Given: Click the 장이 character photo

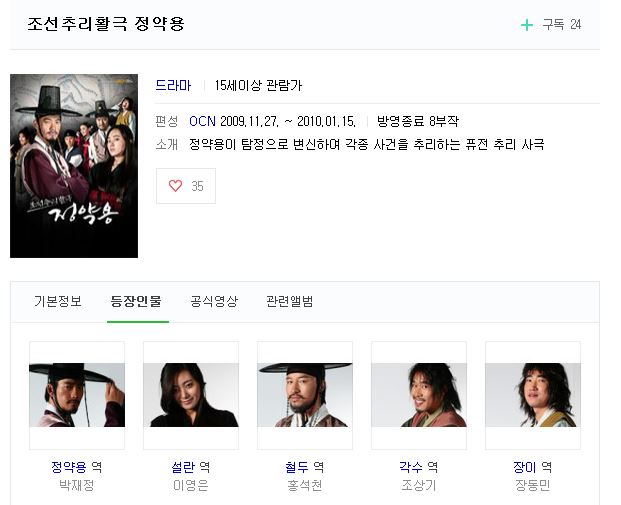Looking at the screenshot, I should pyautogui.click(x=533, y=395).
